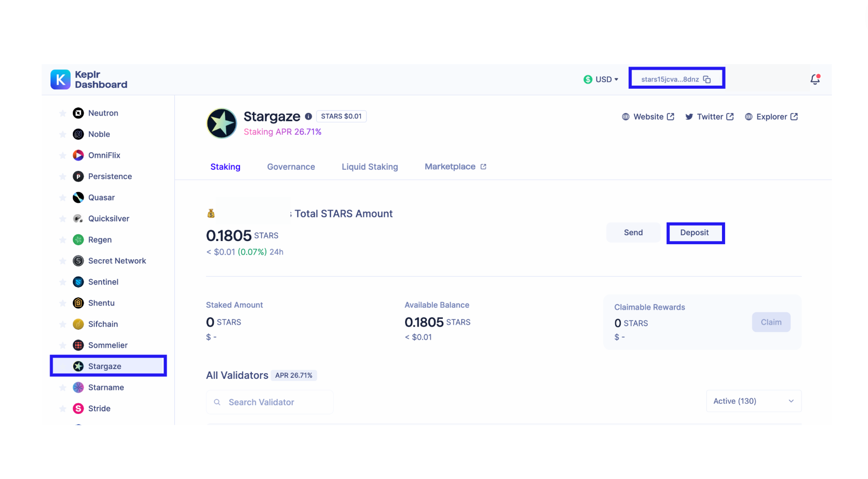Favorite Sommelier with its star
The height and width of the screenshot is (479, 868).
pos(62,345)
